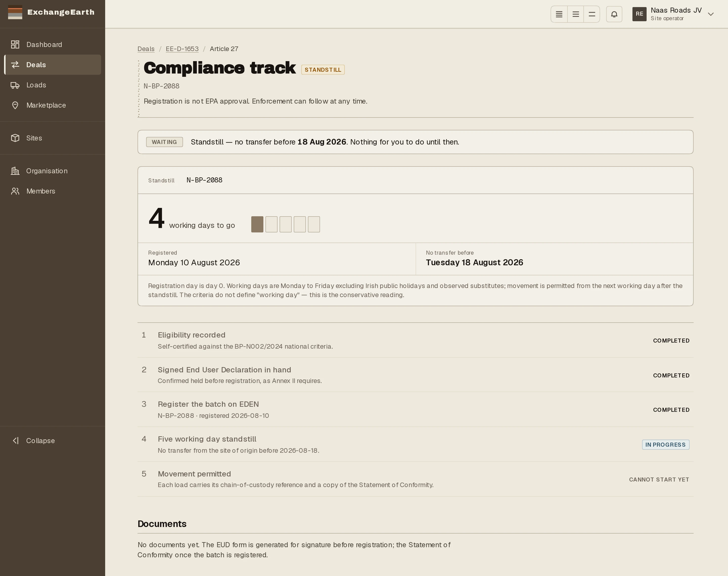Follow the Deals breadcrumb link
Image resolution: width=728 pixels, height=576 pixels.
coord(146,49)
